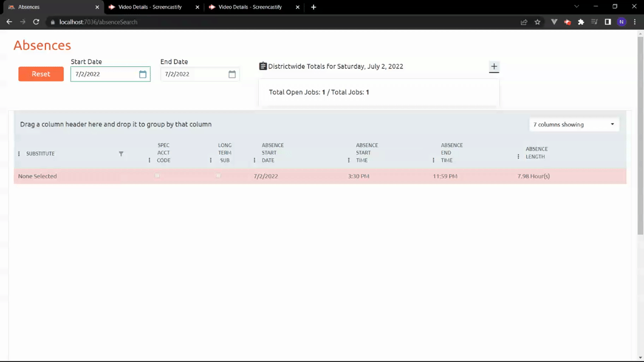Click the 11:59 PM end time cell
The width and height of the screenshot is (644, 362).
(x=445, y=176)
